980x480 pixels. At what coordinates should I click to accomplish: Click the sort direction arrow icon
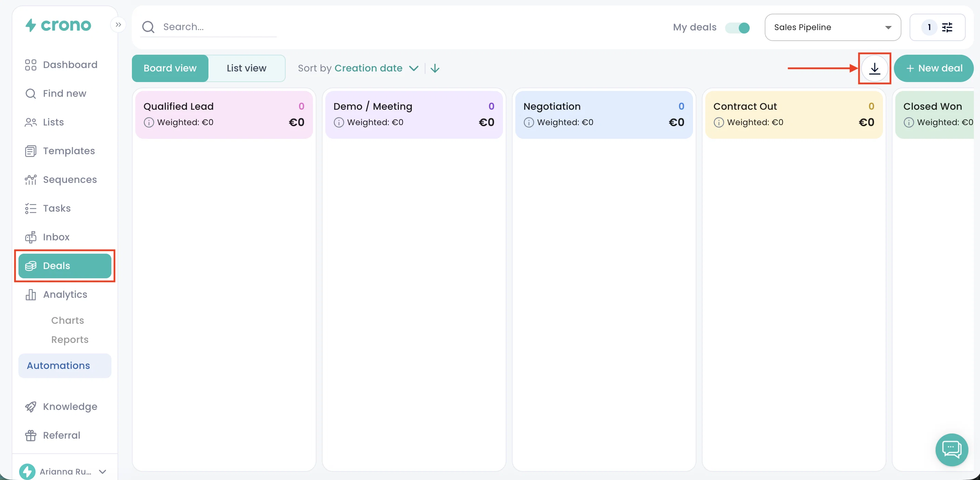pyautogui.click(x=435, y=68)
